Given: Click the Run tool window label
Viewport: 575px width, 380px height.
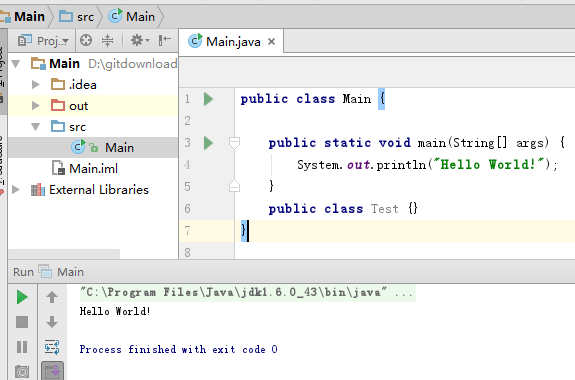Looking at the screenshot, I should tap(23, 272).
